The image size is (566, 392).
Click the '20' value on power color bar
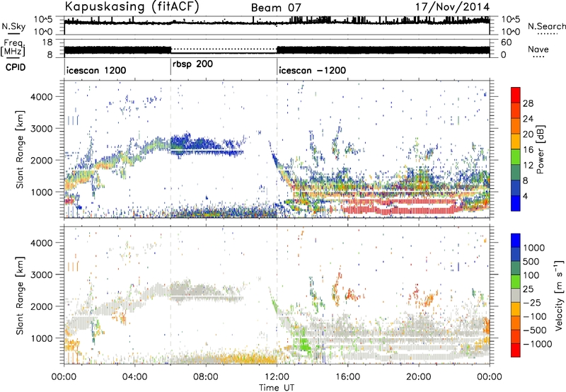pos(528,134)
